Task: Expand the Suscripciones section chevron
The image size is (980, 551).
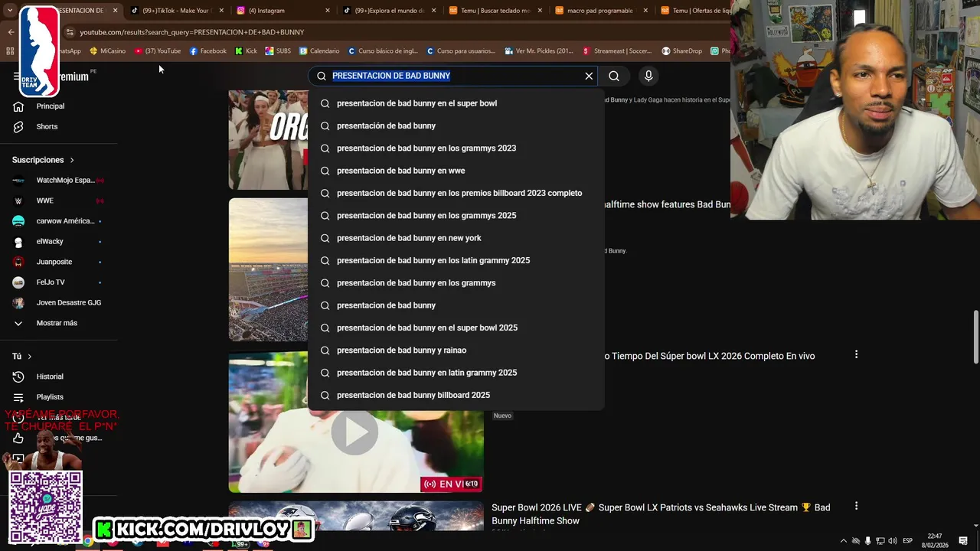Action: pyautogui.click(x=72, y=160)
